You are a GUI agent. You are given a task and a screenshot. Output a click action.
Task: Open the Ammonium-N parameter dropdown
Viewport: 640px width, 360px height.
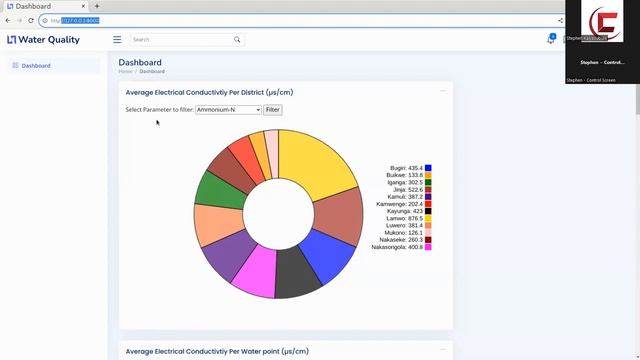228,110
